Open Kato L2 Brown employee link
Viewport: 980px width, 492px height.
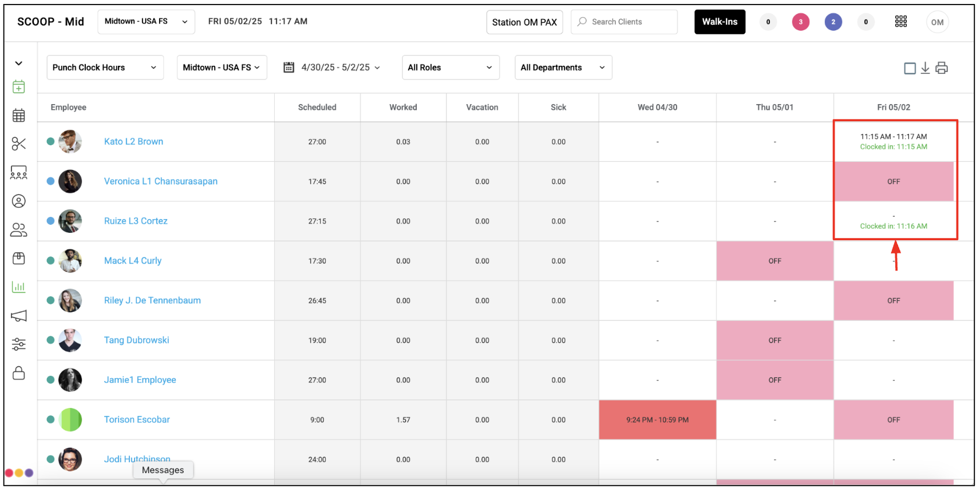point(133,141)
